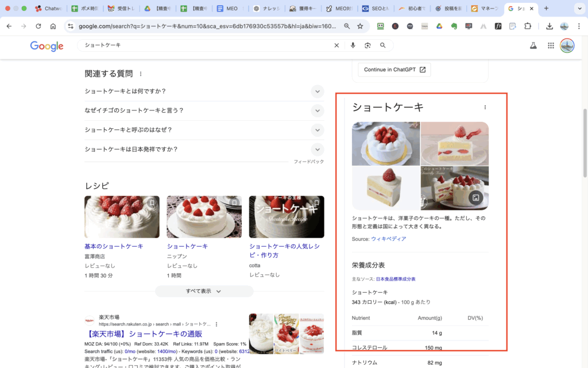The width and height of the screenshot is (588, 368).
Task: Reload the page with the refresh icon
Action: pos(38,26)
